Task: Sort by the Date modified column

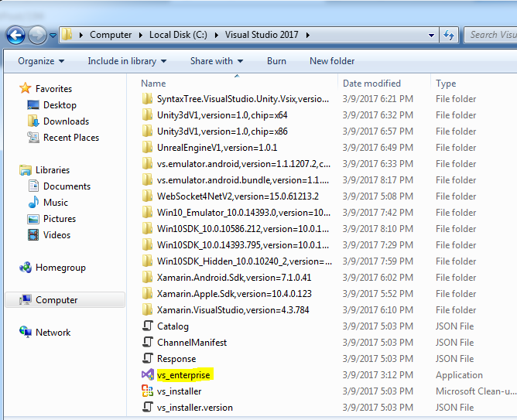Action: [x=371, y=84]
